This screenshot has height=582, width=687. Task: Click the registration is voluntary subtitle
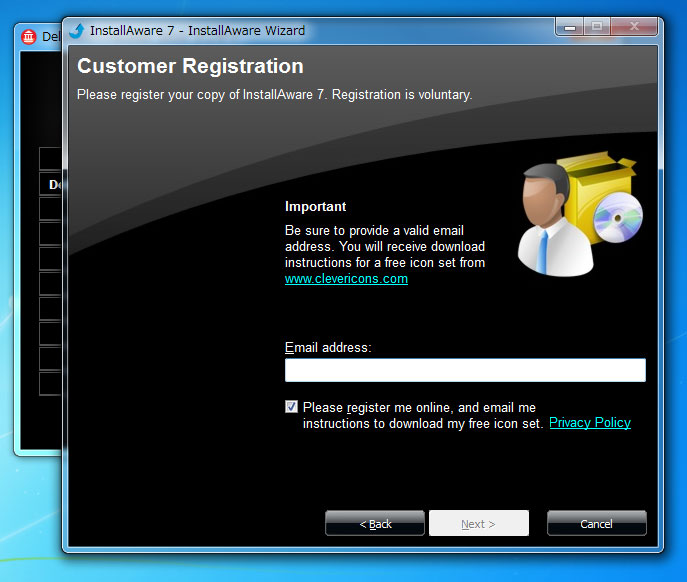274,95
